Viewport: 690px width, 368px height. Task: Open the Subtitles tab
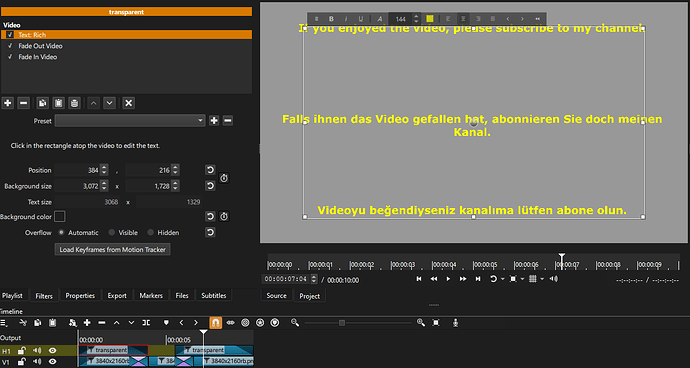click(x=213, y=296)
